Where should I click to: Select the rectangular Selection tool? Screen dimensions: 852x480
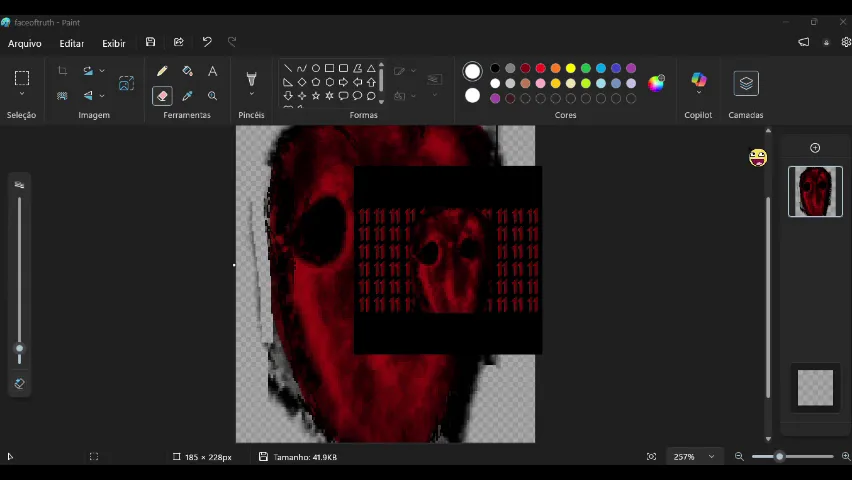(x=22, y=78)
